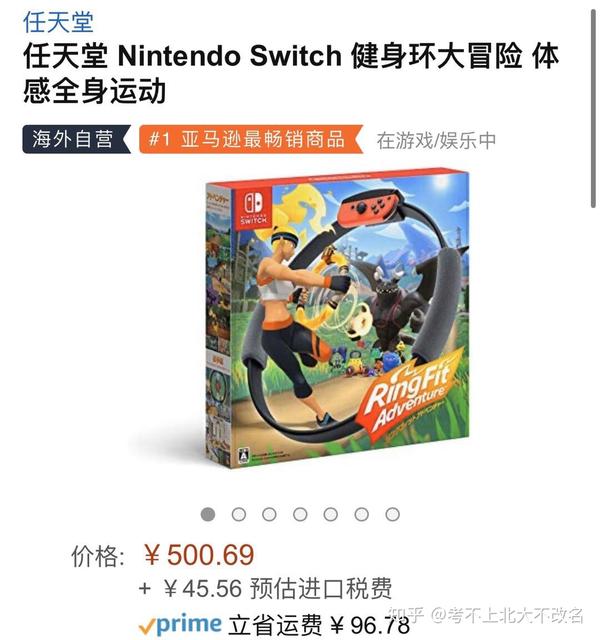
Task: Tap the #1 亚马逊最畅销商品 badge
Action: [251, 139]
